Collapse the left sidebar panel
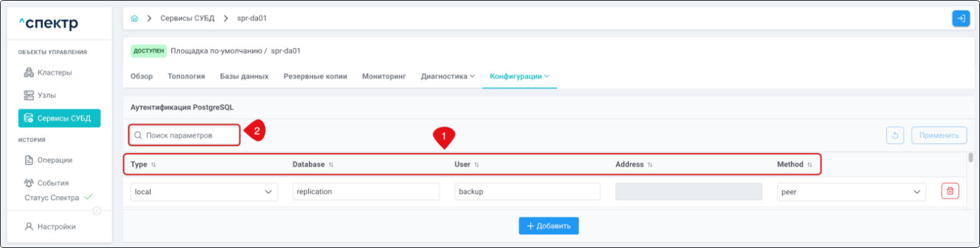The image size is (980, 248). click(x=97, y=211)
